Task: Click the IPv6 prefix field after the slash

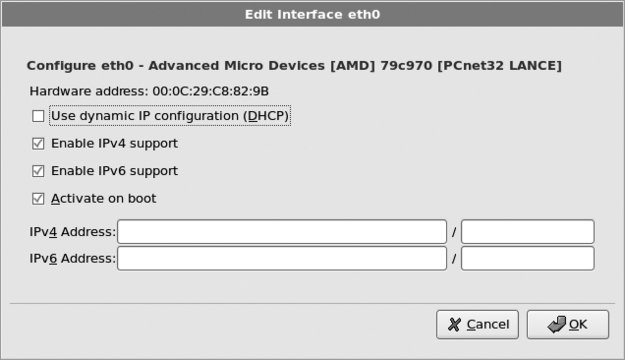Action: (x=528, y=258)
